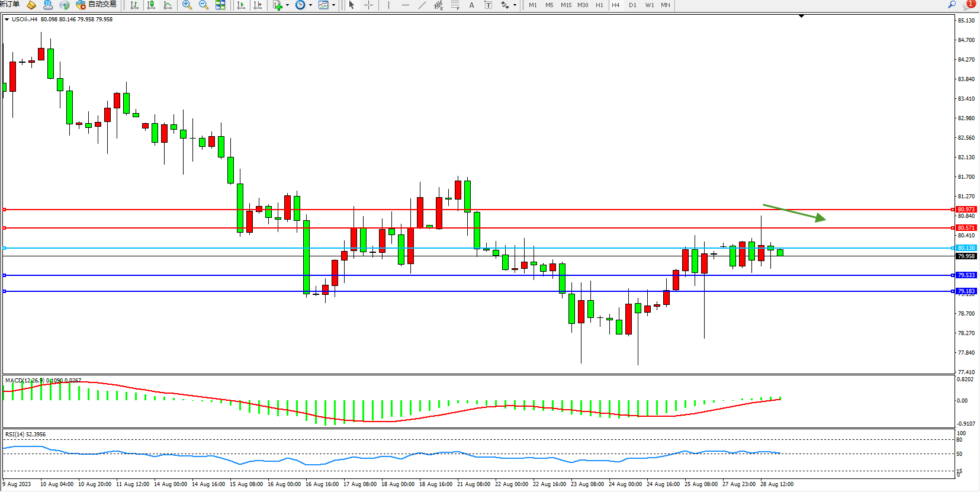
Task: Click the 自动交易 auto trading button
Action: [x=97, y=5]
